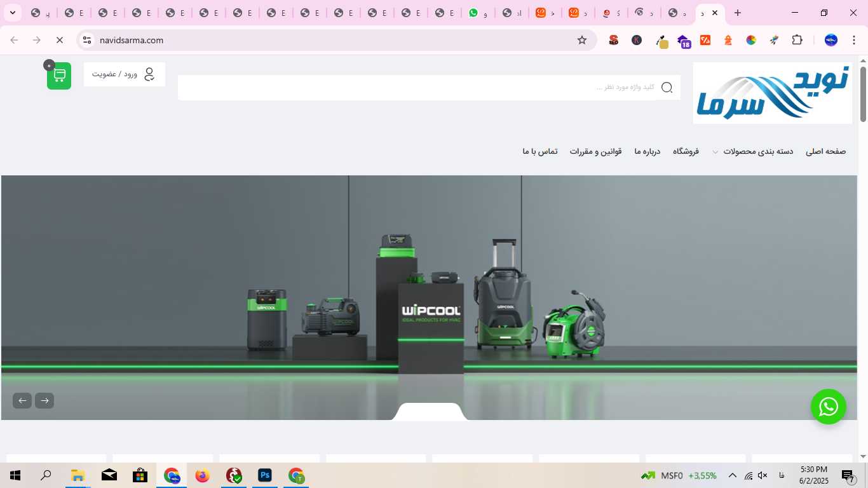Viewport: 868px width, 488px height.
Task: View site information icon in address bar
Action: [88, 40]
